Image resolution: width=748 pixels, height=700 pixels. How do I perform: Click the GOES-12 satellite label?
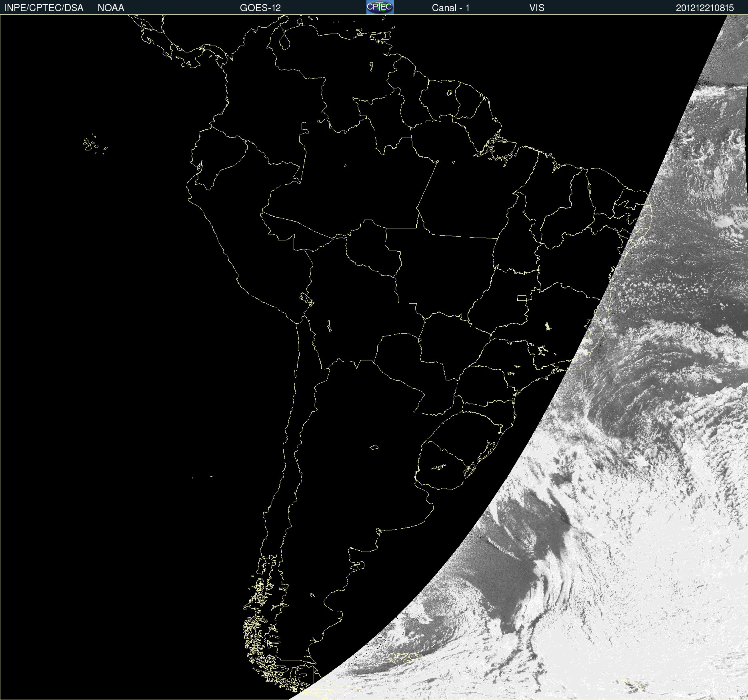point(260,8)
